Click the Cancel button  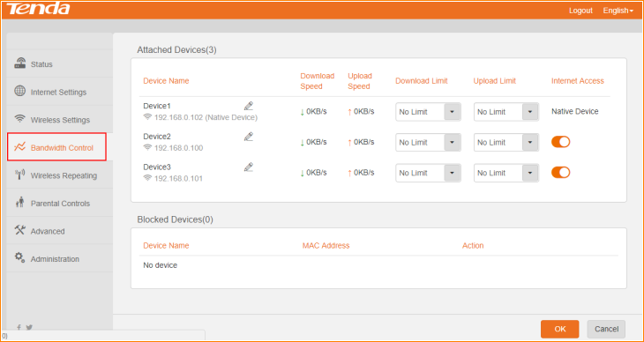[606, 329]
